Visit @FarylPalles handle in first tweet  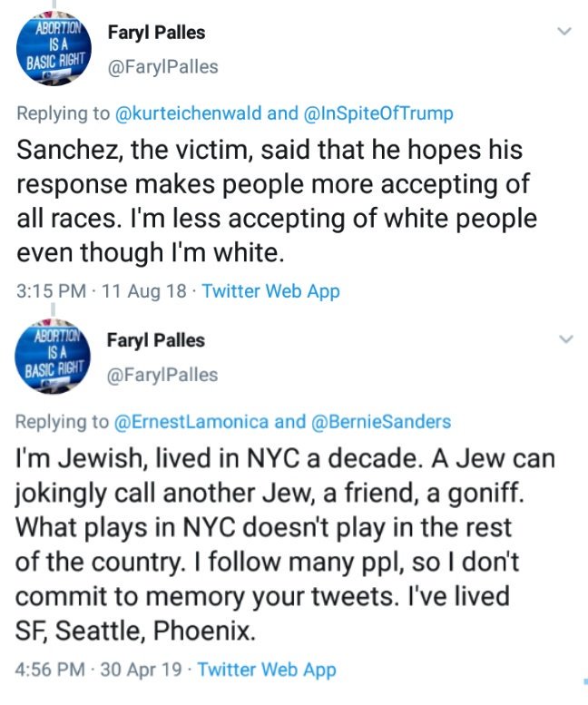point(162,67)
